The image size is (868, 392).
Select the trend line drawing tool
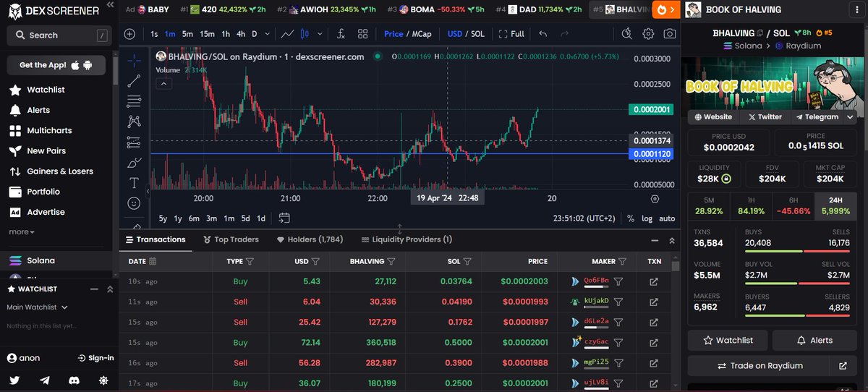pyautogui.click(x=134, y=81)
